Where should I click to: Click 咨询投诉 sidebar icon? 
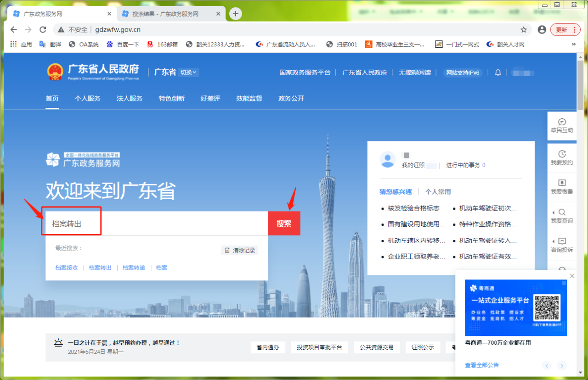(x=561, y=245)
